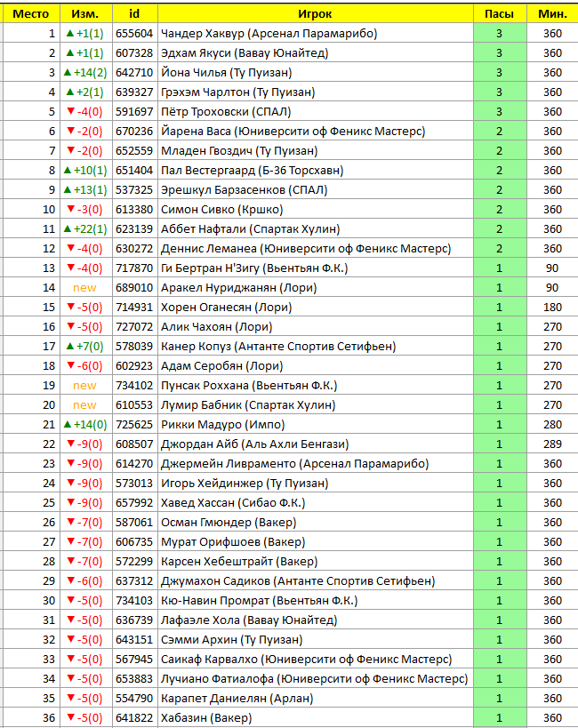Click id cell '537325'
Viewport: 578px width, 728px height.
[x=134, y=190]
